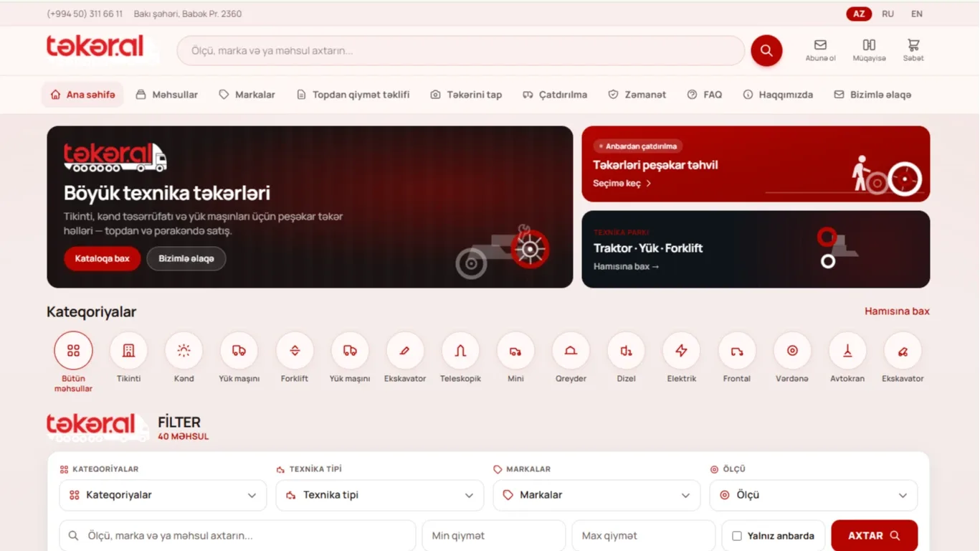Select the Forklift category icon
The width and height of the screenshot is (980, 551).
(295, 350)
